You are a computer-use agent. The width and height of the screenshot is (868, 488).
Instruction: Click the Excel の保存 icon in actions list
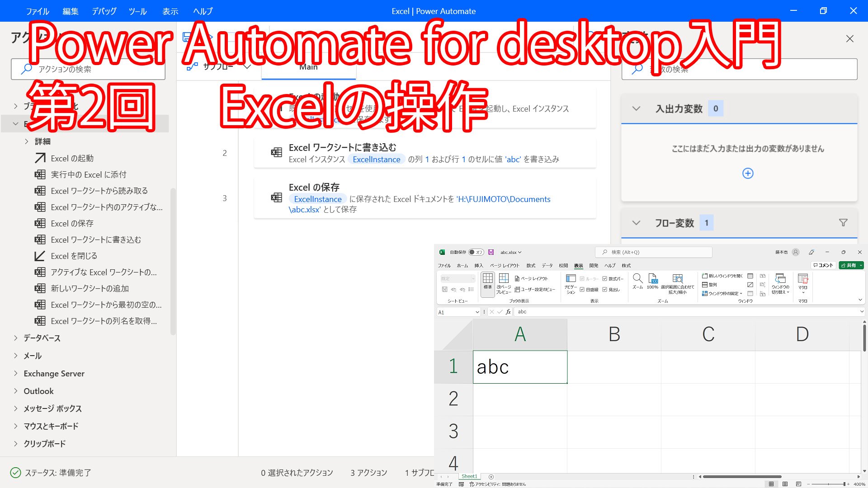(40, 223)
